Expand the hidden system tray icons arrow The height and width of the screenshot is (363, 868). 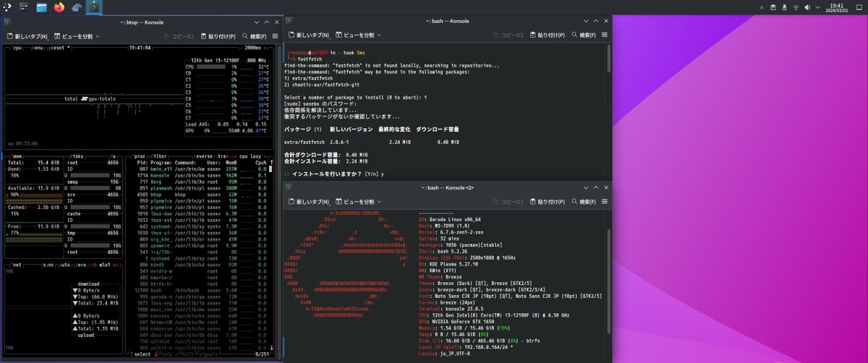[820, 7]
